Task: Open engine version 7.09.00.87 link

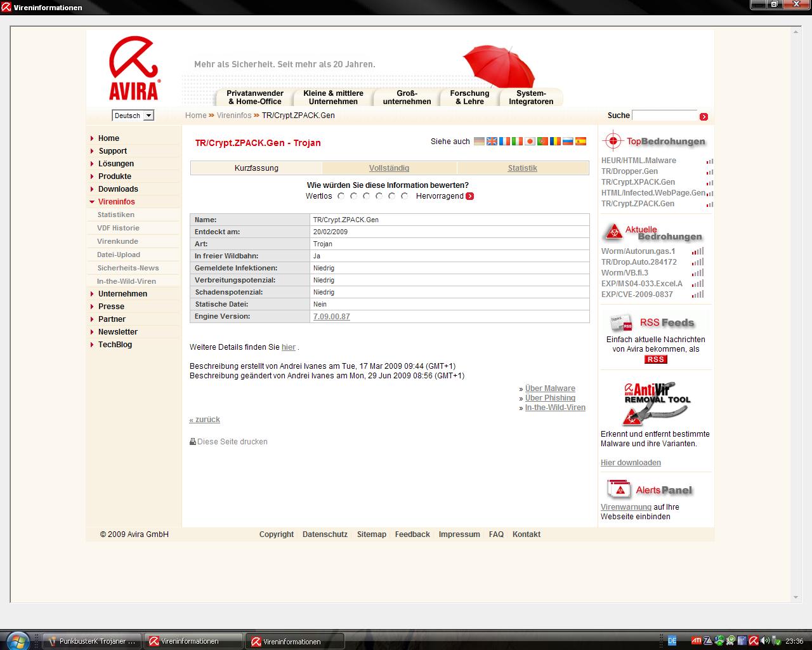Action: click(x=332, y=316)
